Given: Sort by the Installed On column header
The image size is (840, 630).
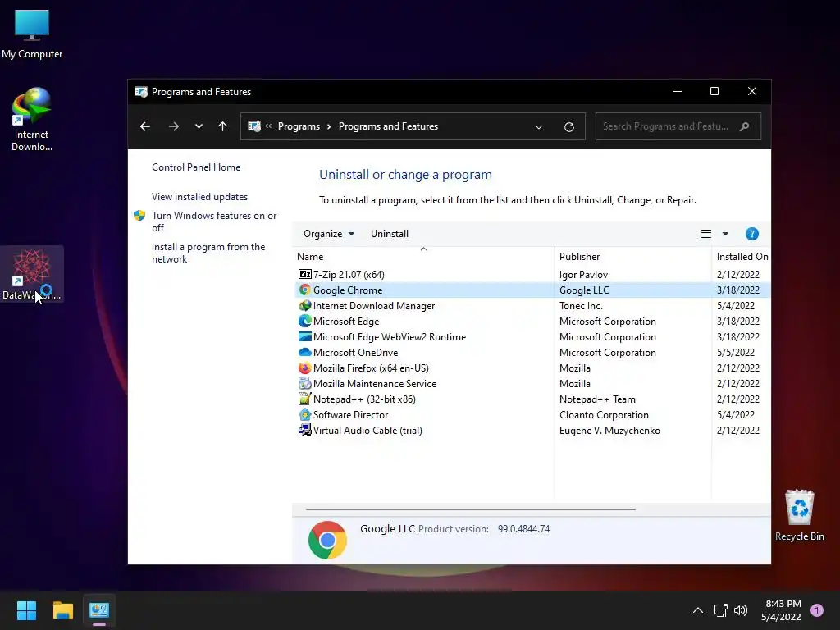Looking at the screenshot, I should [x=742, y=257].
